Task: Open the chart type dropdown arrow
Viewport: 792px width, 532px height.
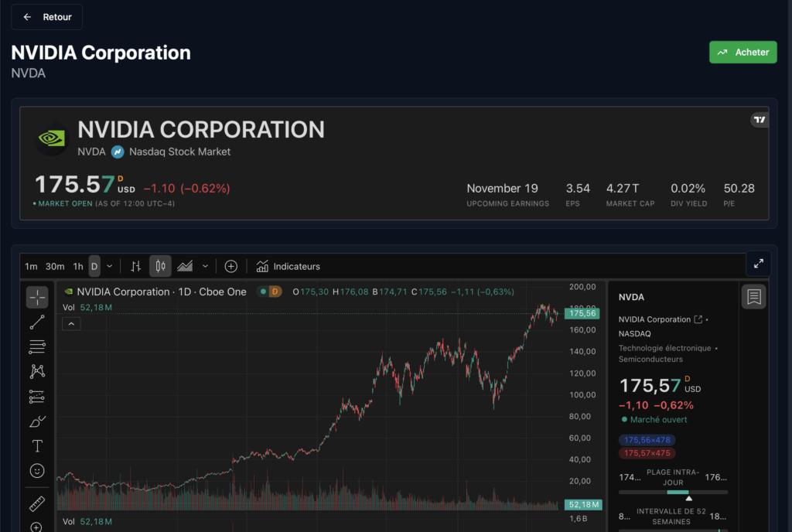Action: (205, 266)
